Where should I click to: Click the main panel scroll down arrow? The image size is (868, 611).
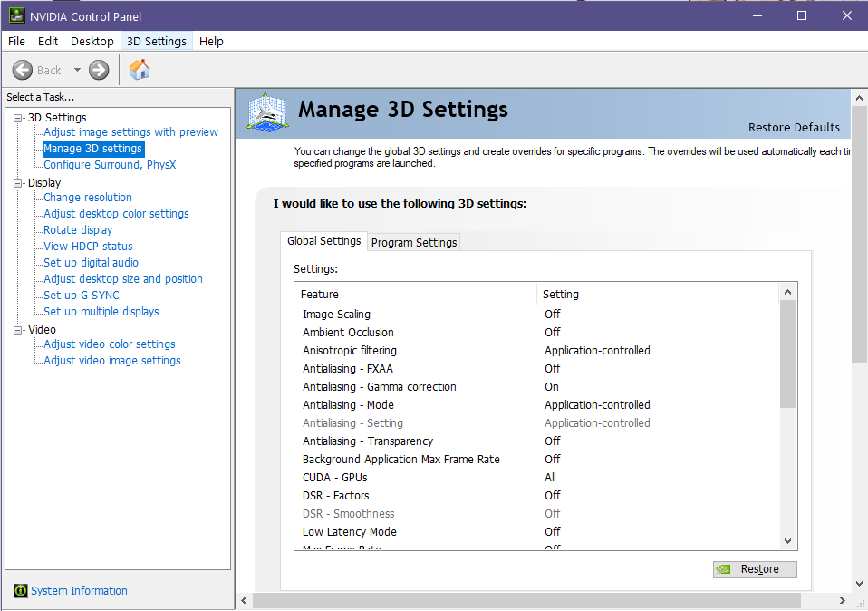pyautogui.click(x=859, y=583)
